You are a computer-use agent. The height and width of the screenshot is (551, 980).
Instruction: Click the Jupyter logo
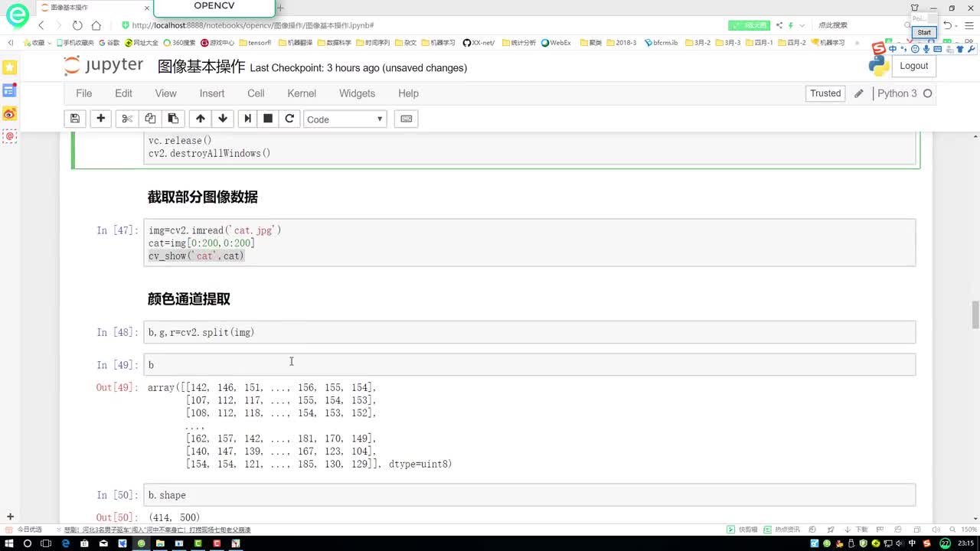[104, 66]
